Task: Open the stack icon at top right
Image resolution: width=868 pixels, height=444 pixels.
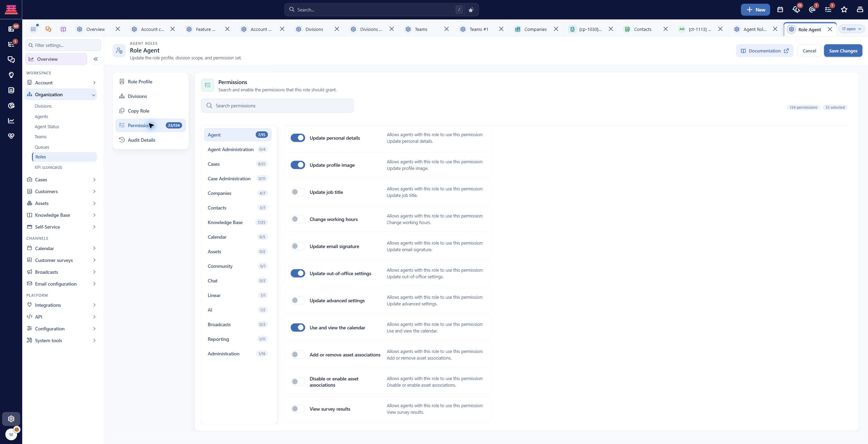Action: (860, 10)
